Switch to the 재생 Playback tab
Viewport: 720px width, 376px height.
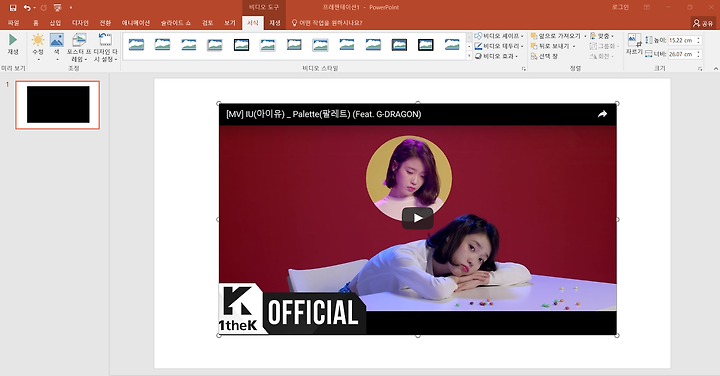[x=275, y=22]
